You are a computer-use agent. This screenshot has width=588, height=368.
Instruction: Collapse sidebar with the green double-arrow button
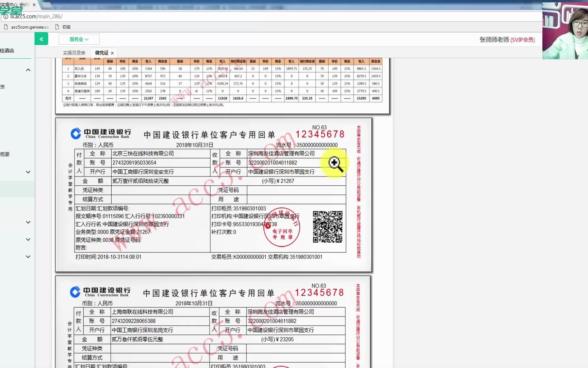point(41,39)
